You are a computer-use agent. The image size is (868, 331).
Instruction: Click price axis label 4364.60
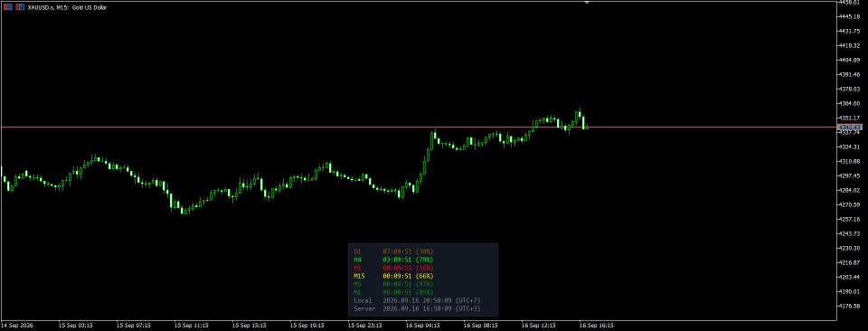tap(850, 103)
